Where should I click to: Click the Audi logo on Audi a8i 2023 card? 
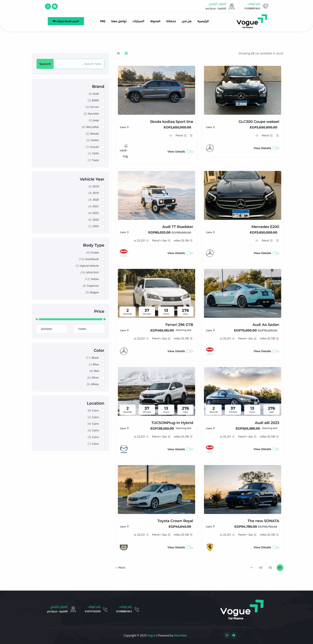pyautogui.click(x=210, y=449)
